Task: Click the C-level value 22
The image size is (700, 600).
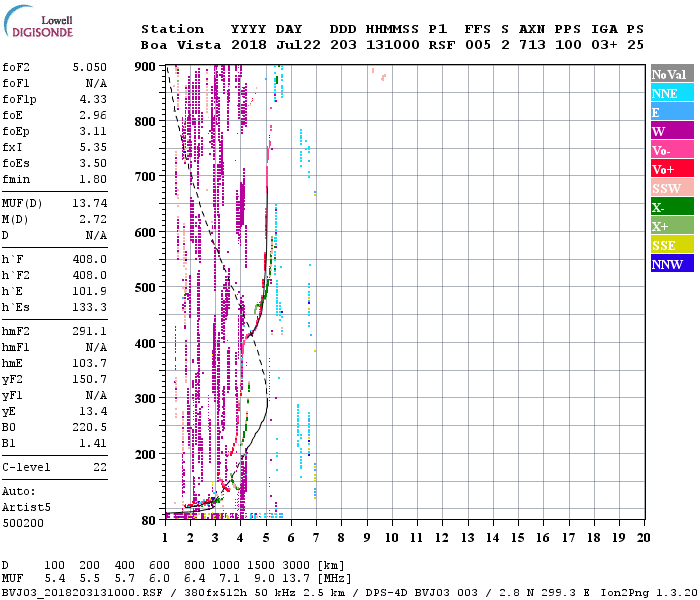Action: 100,467
